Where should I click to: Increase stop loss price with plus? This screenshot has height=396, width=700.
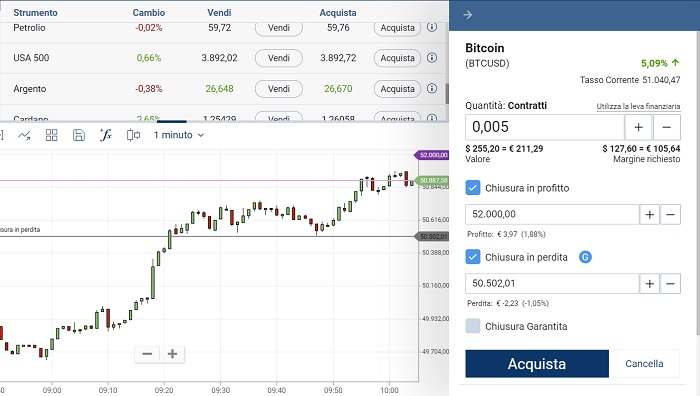650,283
